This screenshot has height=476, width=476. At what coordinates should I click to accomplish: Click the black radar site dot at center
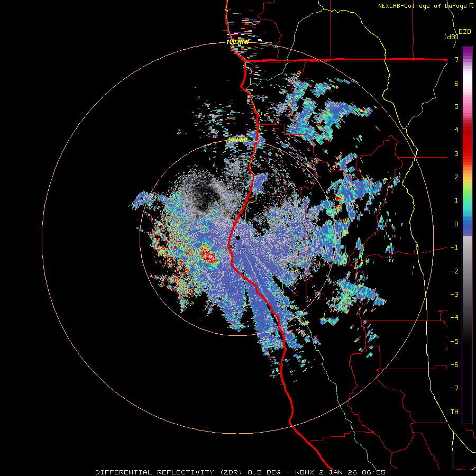[x=237, y=238]
